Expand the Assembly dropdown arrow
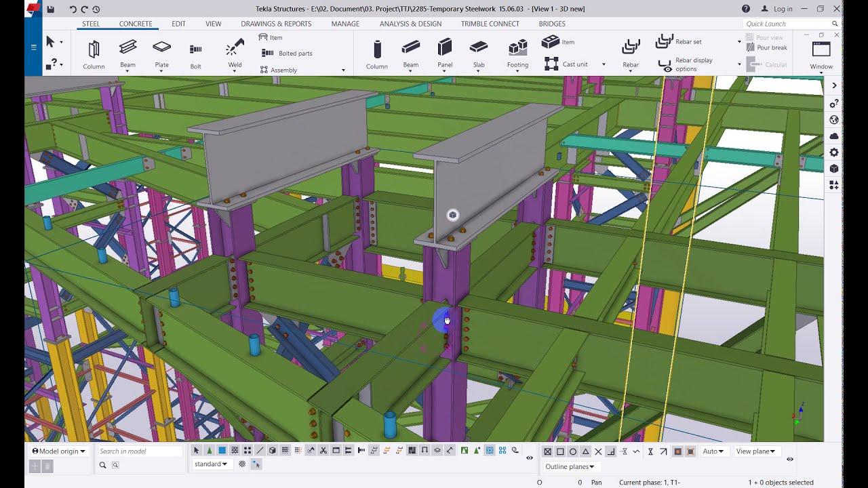Image resolution: width=868 pixels, height=488 pixels. (x=343, y=70)
